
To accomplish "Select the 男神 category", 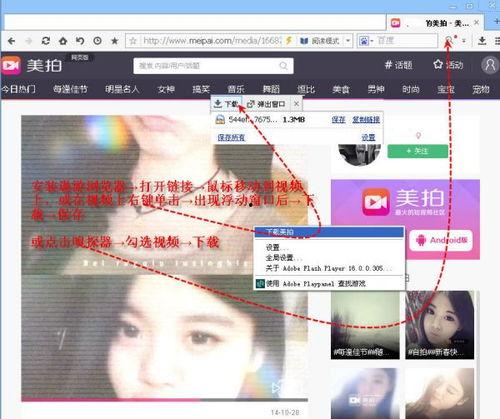I will coord(376,89).
